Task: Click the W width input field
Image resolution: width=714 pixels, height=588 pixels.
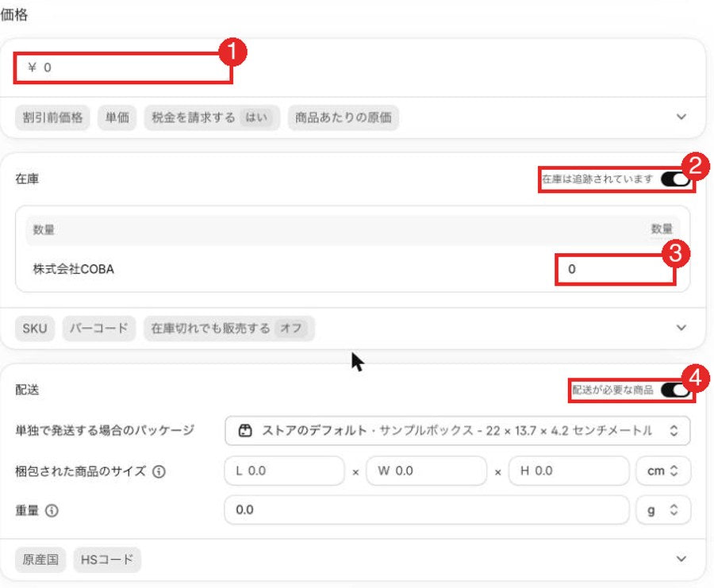Action: (426, 471)
